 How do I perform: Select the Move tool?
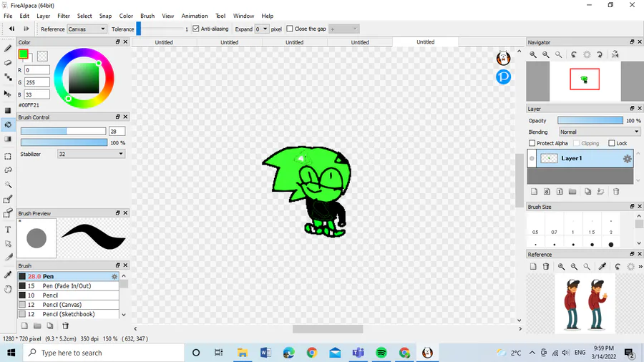8,94
